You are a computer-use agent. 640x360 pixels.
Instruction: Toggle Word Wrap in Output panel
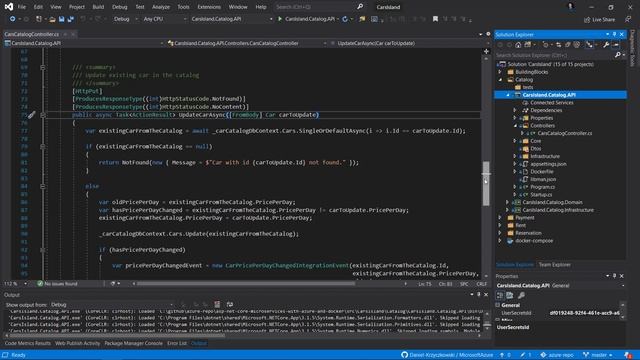230,304
